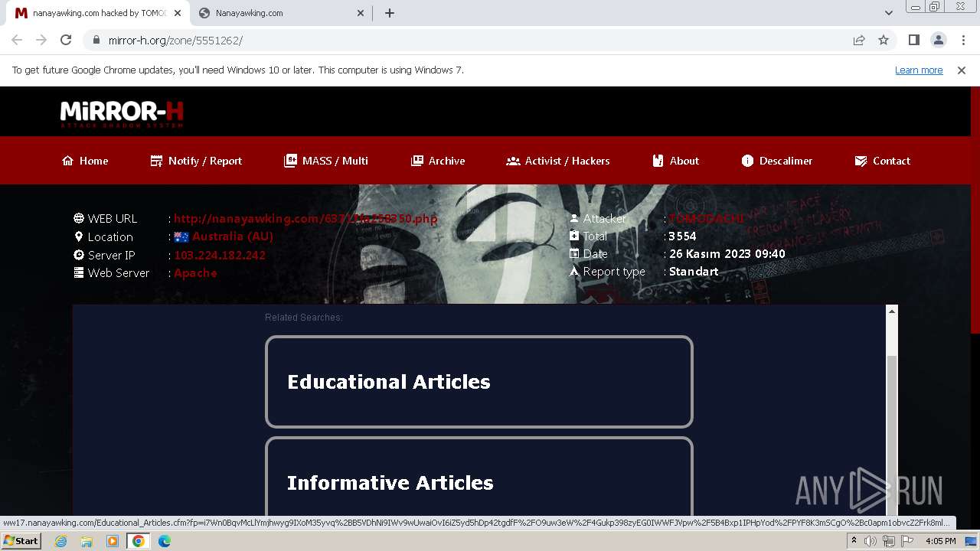Open the Archive nav item
This screenshot has width=980, height=551.
(438, 161)
